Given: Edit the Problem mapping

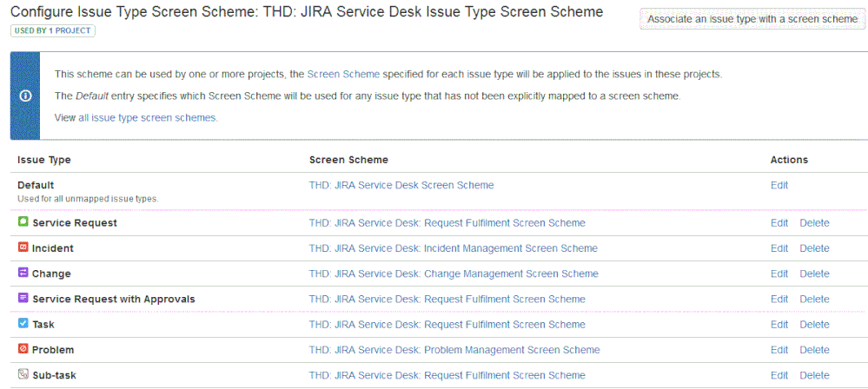Looking at the screenshot, I should coord(779,350).
